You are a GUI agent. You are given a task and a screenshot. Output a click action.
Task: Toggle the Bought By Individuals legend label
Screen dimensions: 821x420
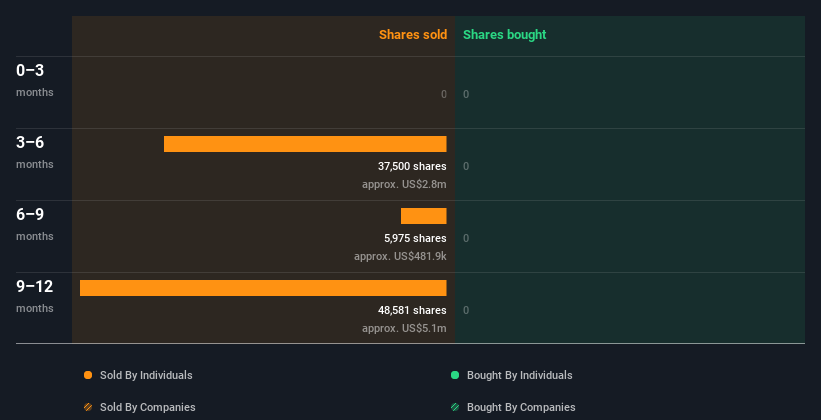(x=519, y=375)
